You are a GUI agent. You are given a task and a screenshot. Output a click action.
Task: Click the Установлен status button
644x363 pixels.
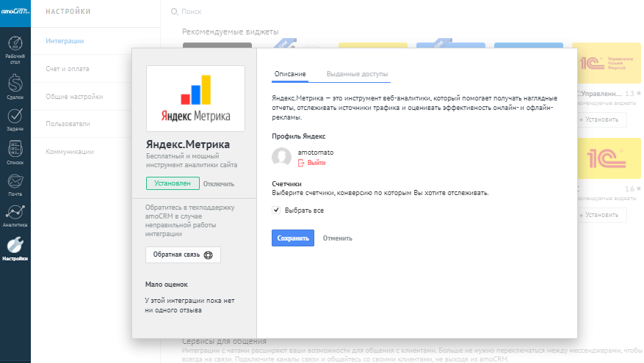coord(173,183)
